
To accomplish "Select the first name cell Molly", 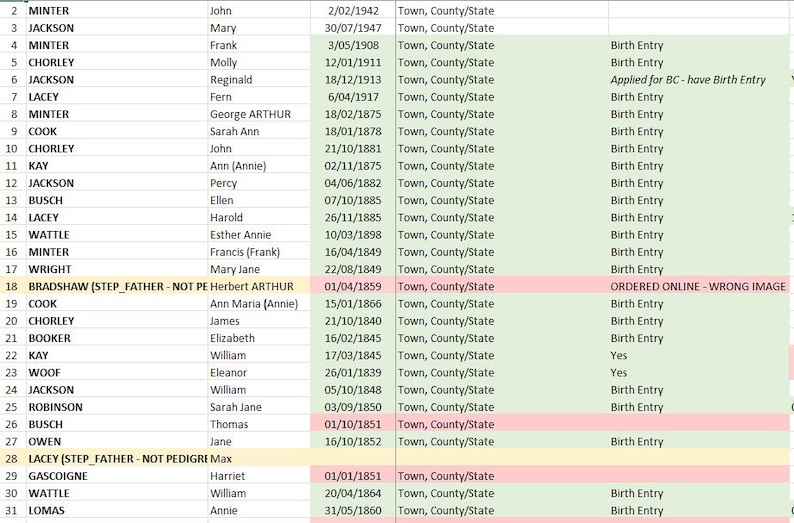I will tap(259, 63).
